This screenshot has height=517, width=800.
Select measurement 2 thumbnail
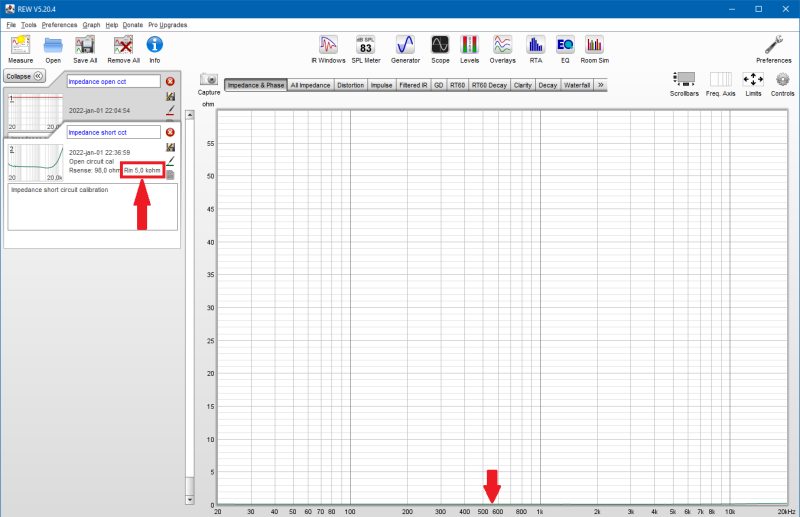35,163
